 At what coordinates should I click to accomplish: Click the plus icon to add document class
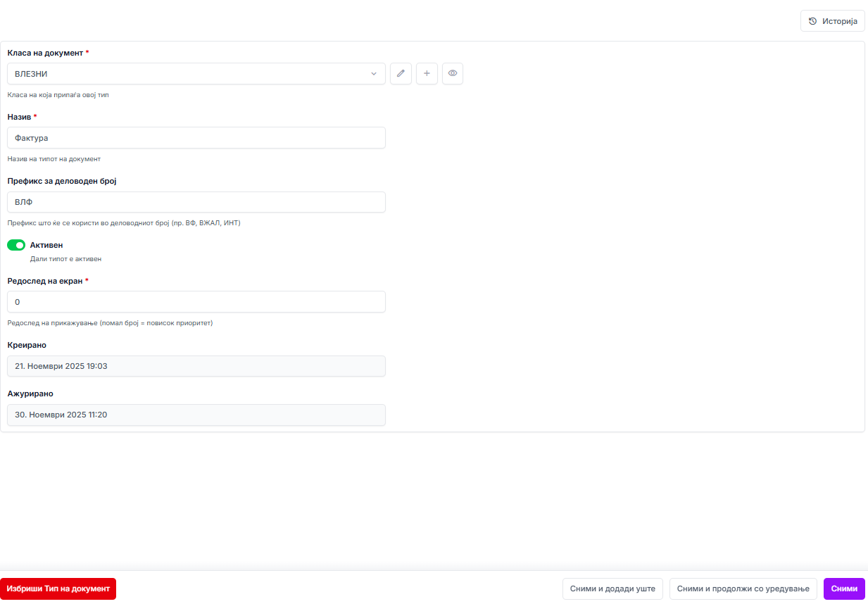427,74
